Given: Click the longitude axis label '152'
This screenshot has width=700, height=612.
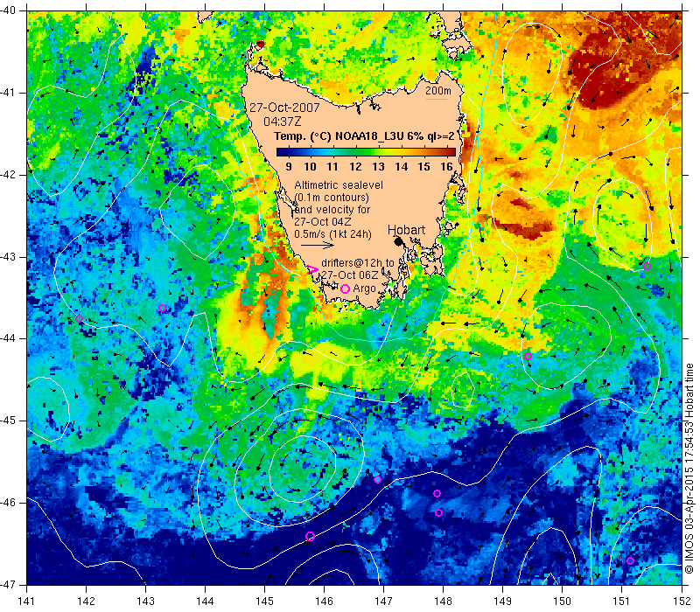Looking at the screenshot, I should point(682,601).
